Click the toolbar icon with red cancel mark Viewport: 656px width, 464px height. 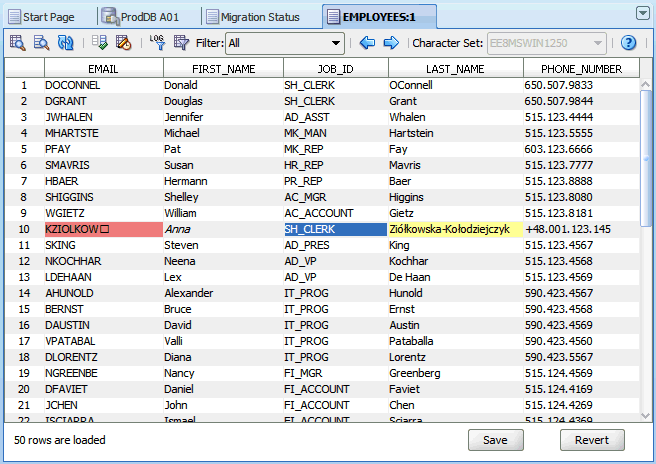(123, 43)
